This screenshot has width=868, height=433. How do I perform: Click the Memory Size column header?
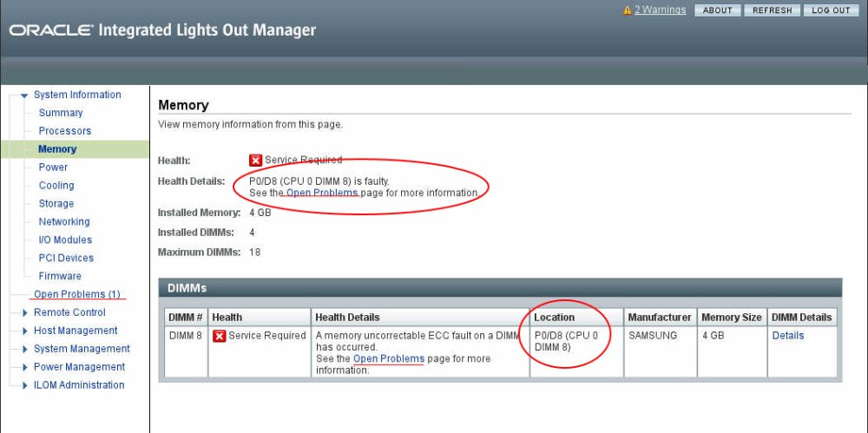coord(732,318)
